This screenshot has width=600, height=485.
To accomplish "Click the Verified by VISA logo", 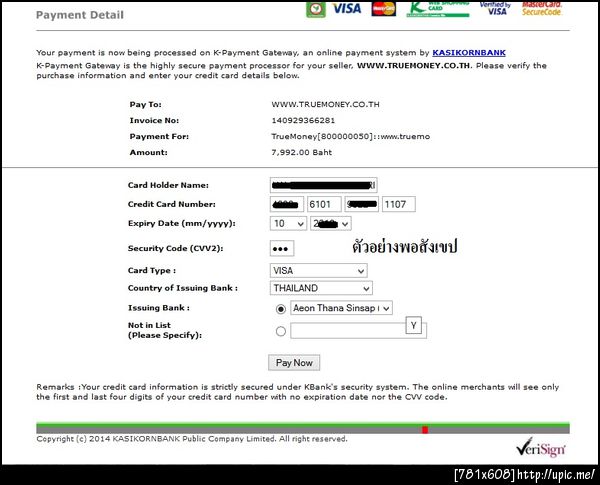I will [x=495, y=8].
